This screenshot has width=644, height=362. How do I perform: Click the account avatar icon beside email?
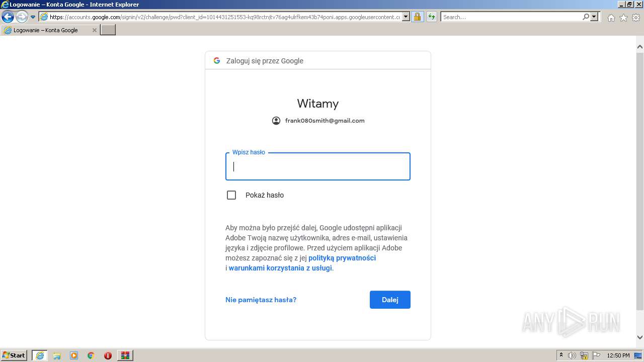coord(276,121)
